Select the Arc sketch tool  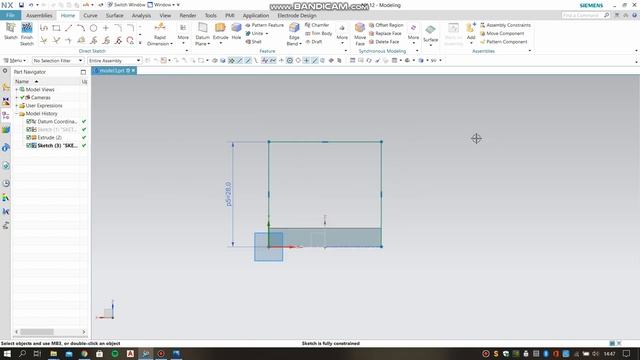click(81, 28)
